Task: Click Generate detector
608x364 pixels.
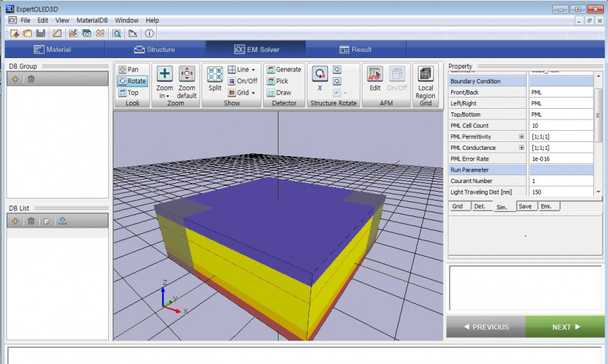Action: (284, 69)
